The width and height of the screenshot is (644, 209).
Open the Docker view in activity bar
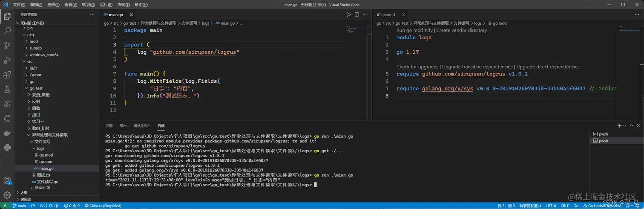(x=7, y=133)
